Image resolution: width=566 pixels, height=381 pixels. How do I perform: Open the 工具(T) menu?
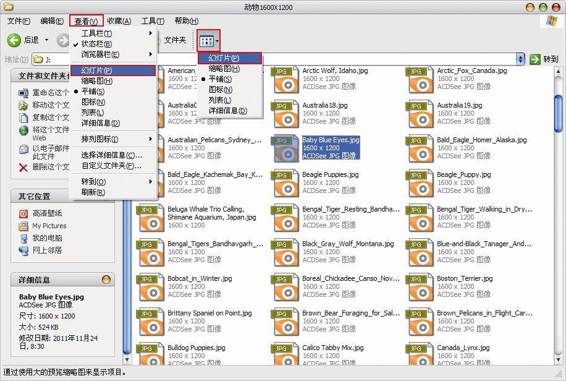(x=152, y=21)
